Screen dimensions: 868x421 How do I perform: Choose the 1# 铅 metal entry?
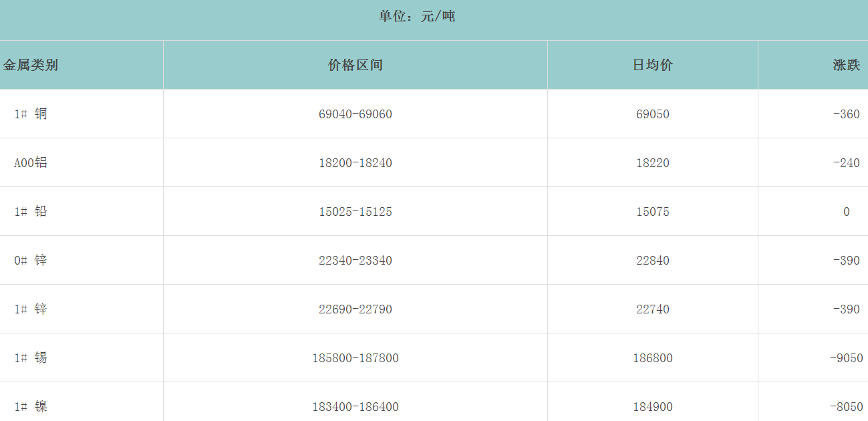[x=31, y=212]
